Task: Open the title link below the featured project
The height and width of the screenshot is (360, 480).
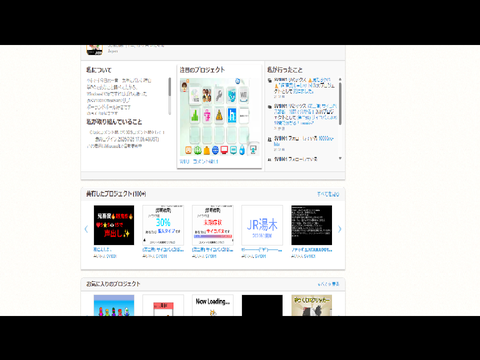Action: [199, 162]
